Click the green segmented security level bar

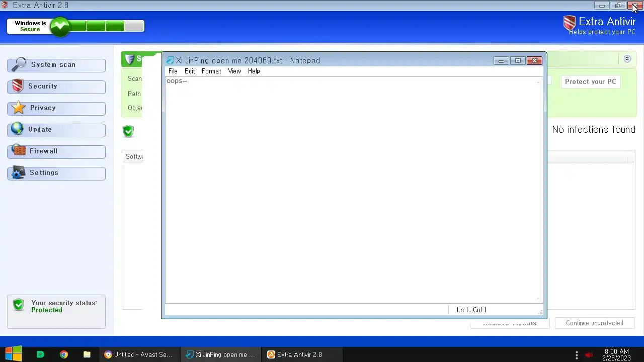[x=106, y=26]
